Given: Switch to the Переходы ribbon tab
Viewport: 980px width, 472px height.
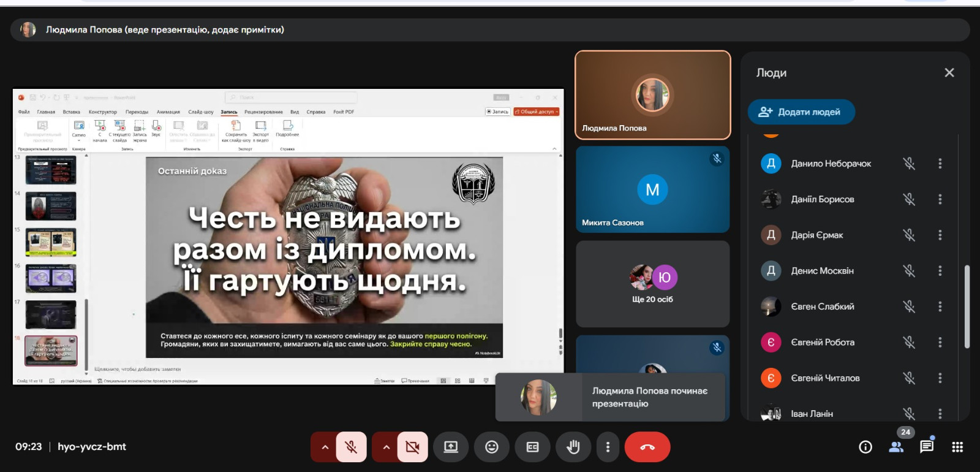Looking at the screenshot, I should (x=137, y=112).
